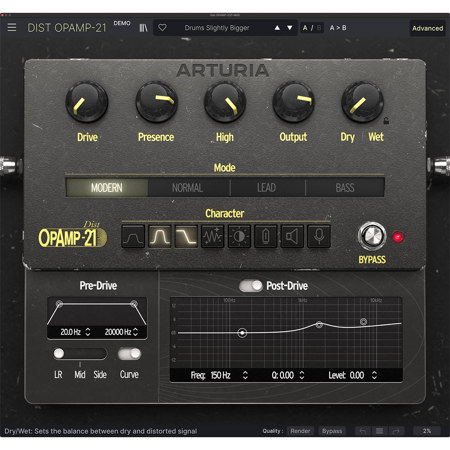The height and width of the screenshot is (450, 450).
Task: Click the Drive knob
Action: [x=87, y=102]
